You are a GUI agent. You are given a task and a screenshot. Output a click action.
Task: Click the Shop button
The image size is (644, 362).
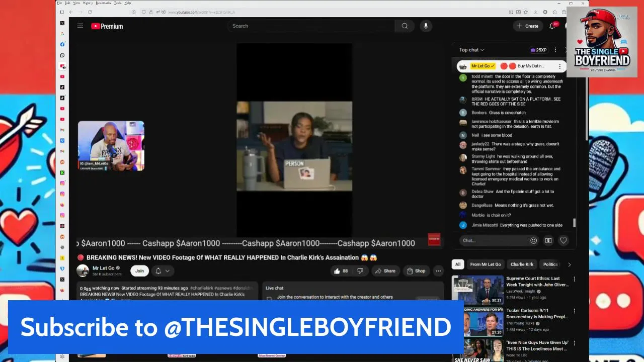click(416, 271)
